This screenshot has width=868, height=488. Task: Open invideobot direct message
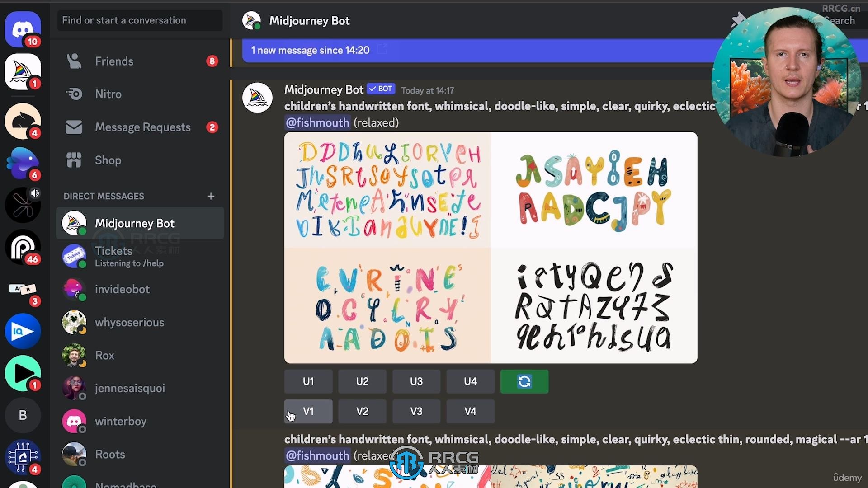[140, 289]
